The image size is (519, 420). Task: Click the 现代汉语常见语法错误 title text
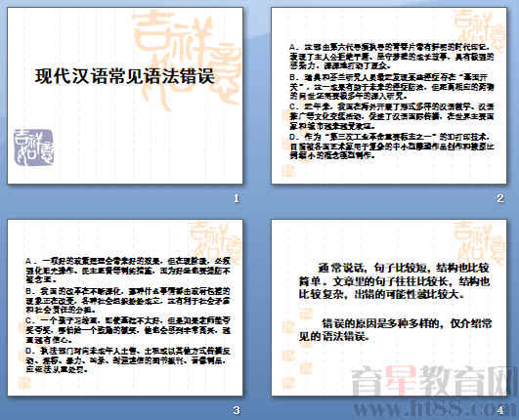pyautogui.click(x=125, y=76)
